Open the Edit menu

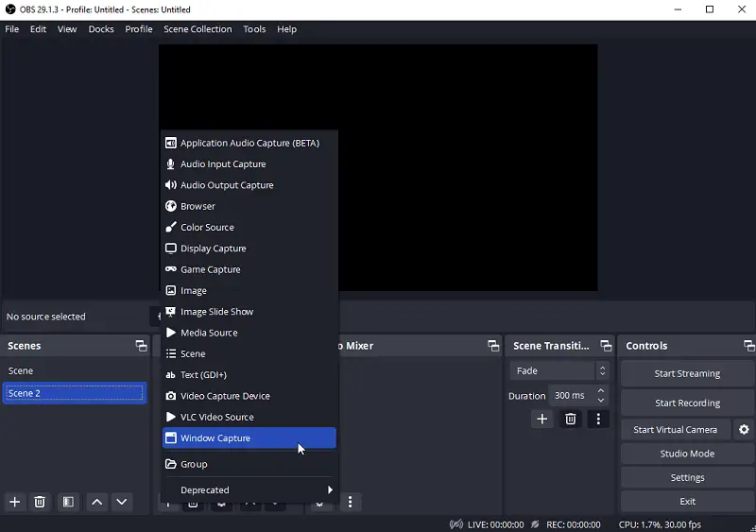pyautogui.click(x=38, y=29)
